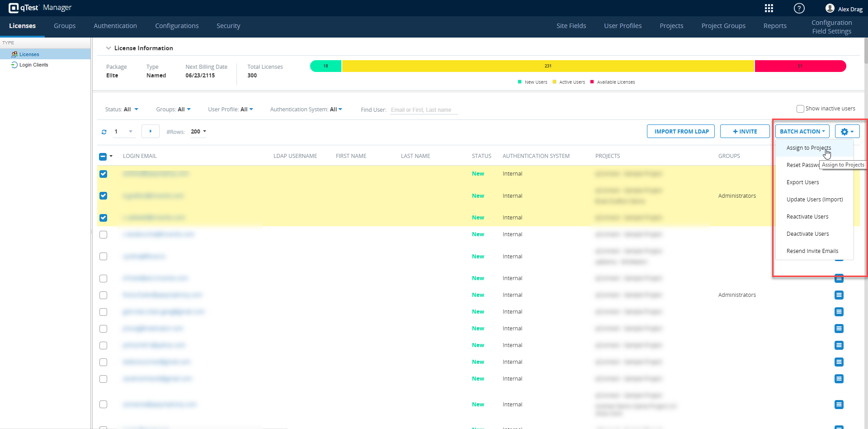
Task: Collapse the License Information section
Action: click(x=108, y=48)
